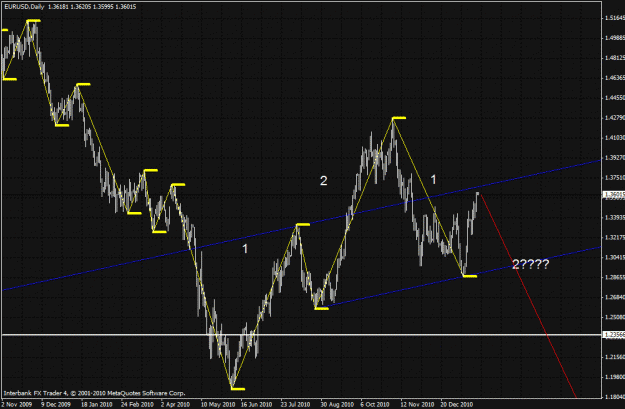Click the yellow pivot marker at the late-August 2010 low

(x=322, y=308)
